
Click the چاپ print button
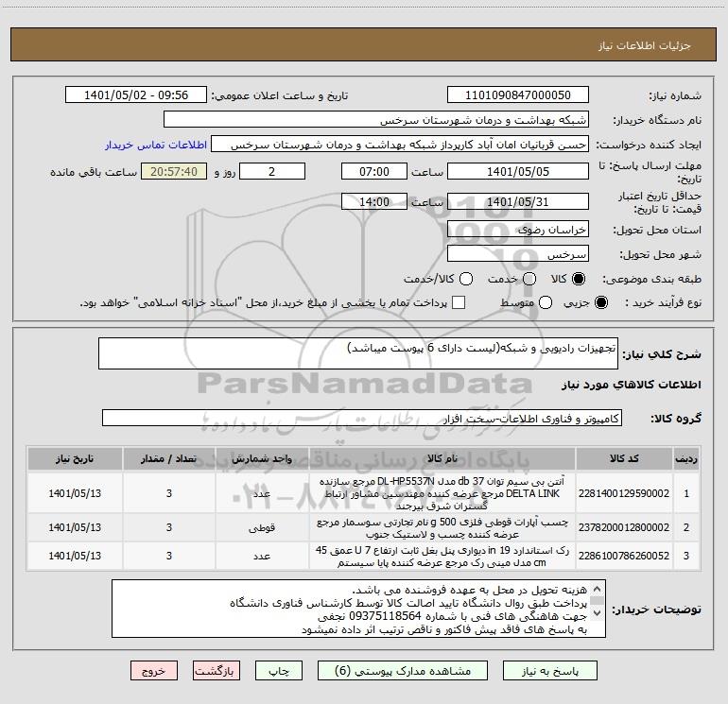(x=279, y=671)
